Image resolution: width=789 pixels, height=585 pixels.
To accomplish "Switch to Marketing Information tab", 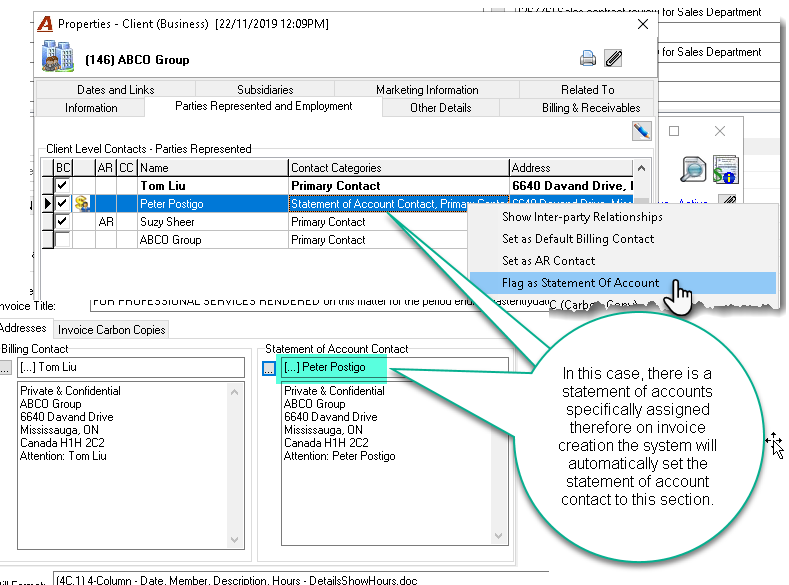I will point(427,90).
